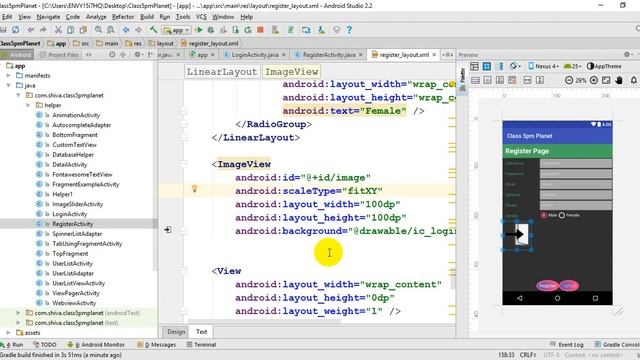
Task: Click the Copy icon in toolbar
Action: (71, 30)
